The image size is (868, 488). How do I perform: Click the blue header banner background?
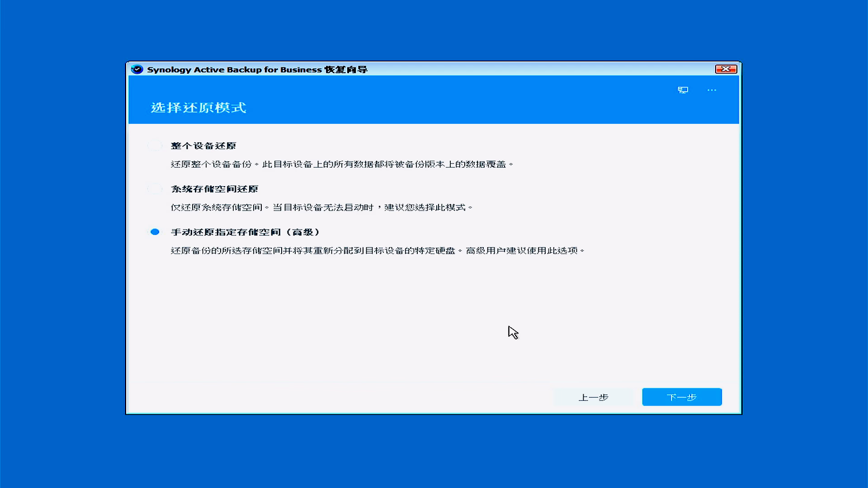452,102
